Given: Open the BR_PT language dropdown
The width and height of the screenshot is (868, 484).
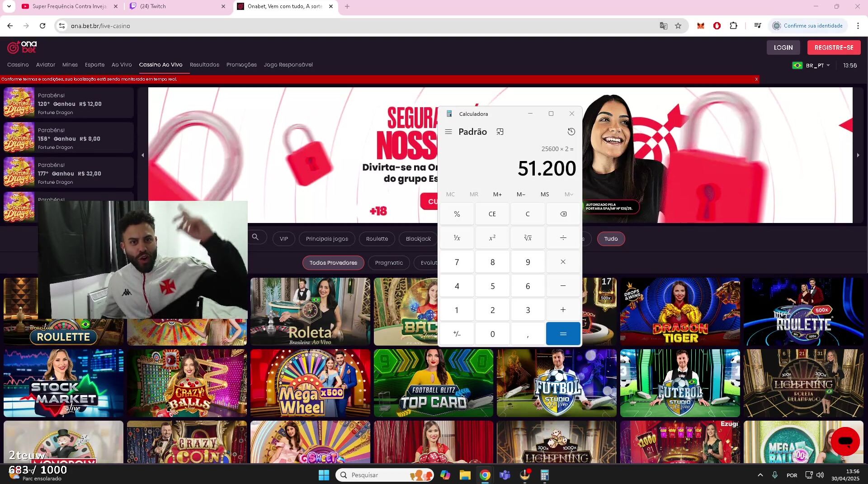Looking at the screenshot, I should [x=811, y=65].
